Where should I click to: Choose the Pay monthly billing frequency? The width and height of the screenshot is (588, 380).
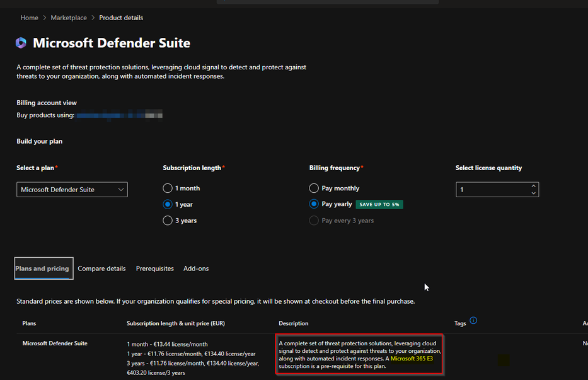(314, 188)
